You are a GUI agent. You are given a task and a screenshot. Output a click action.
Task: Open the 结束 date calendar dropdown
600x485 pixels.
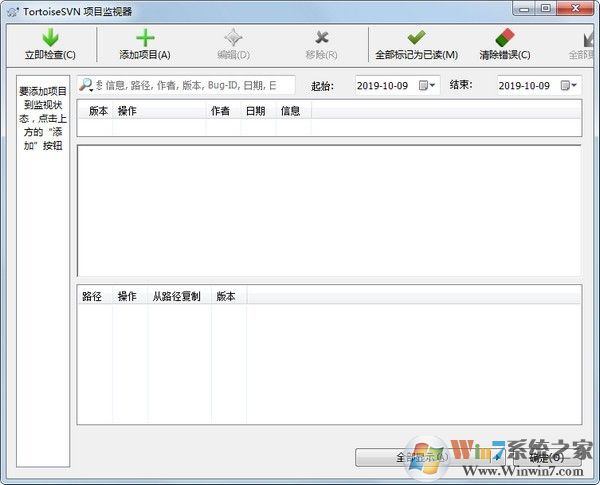pyautogui.click(x=568, y=85)
